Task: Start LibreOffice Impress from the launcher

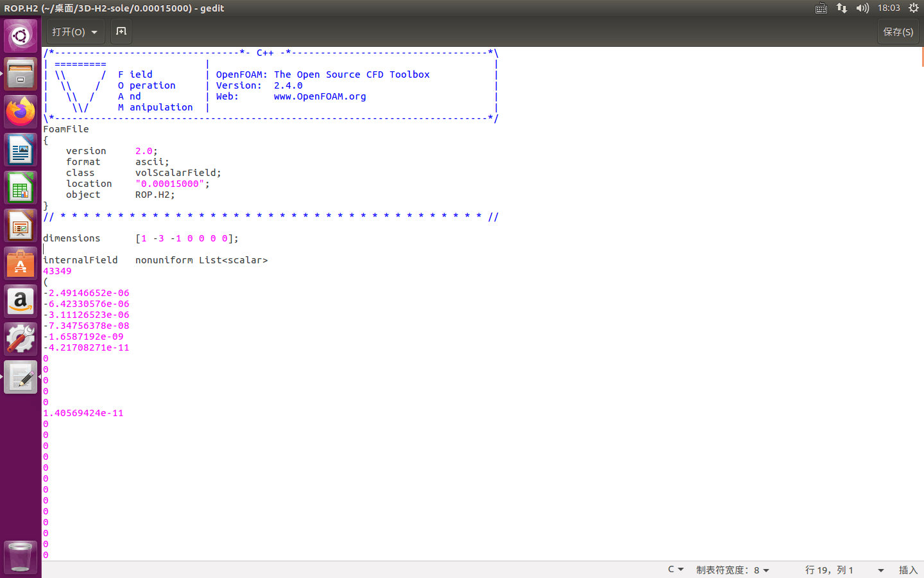Action: click(x=21, y=226)
